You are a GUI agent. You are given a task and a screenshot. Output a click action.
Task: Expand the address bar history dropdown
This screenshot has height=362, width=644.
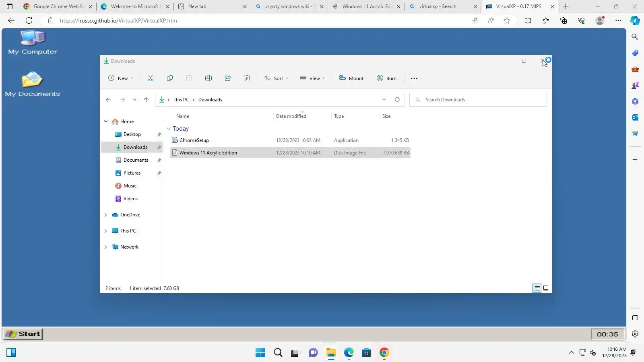(x=384, y=99)
